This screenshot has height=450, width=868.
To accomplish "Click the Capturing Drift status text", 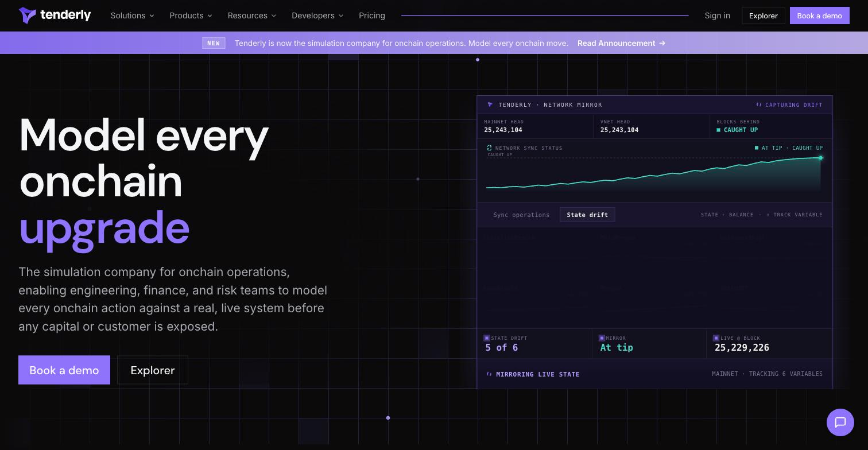I will 794,105.
